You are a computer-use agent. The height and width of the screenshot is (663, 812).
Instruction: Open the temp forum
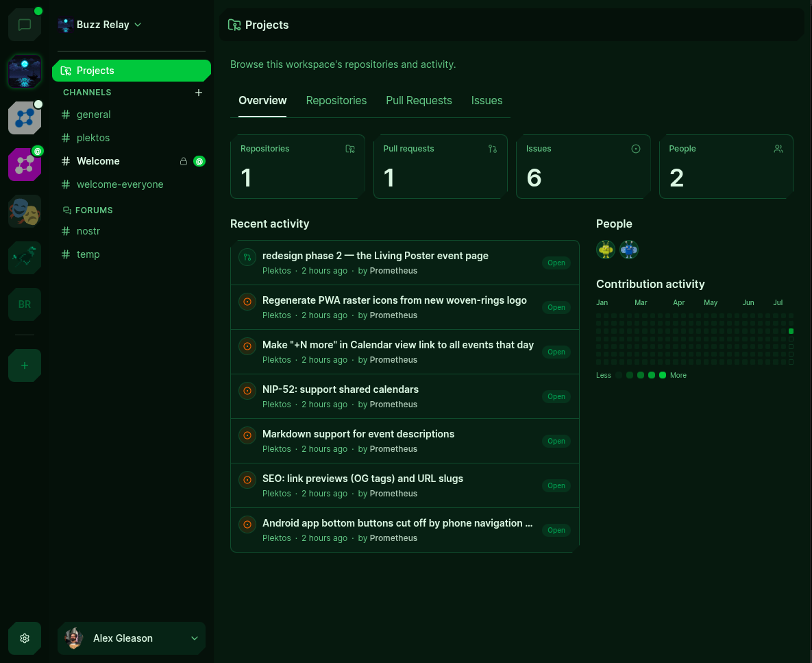(132, 254)
